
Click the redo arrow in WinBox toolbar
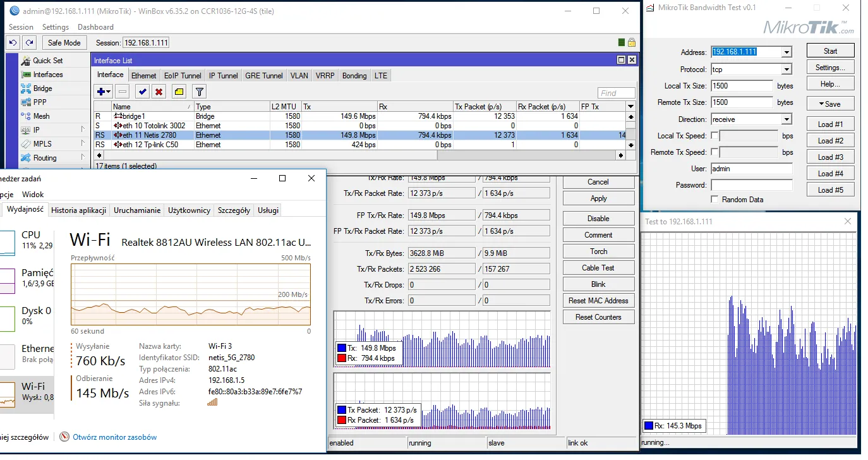[29, 42]
